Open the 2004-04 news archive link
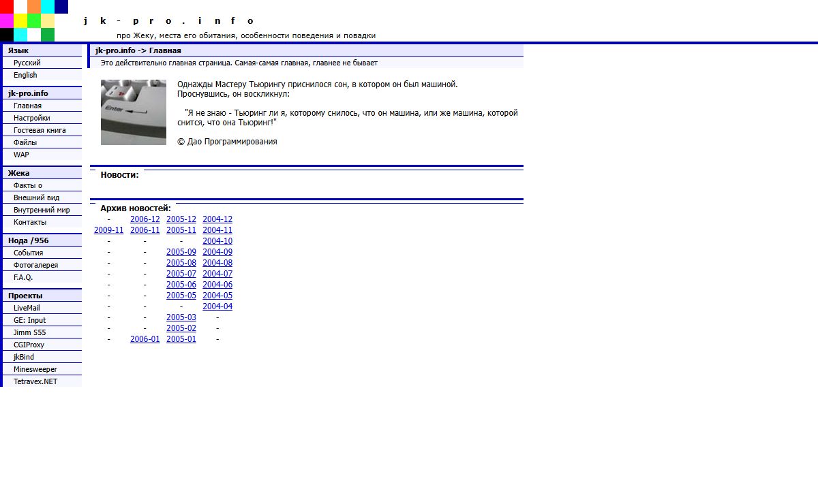This screenshot has width=818, height=504. pyautogui.click(x=217, y=306)
